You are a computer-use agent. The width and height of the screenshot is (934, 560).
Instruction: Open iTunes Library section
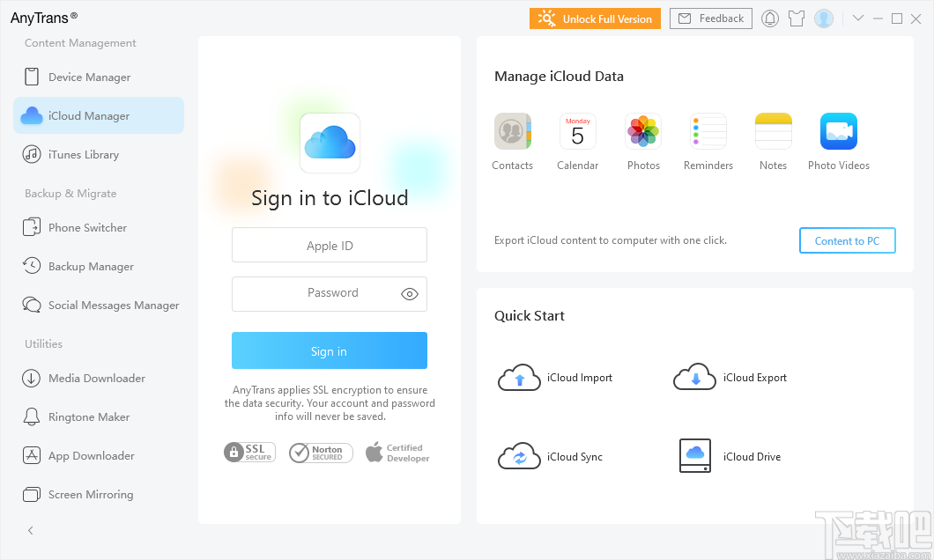click(x=99, y=155)
